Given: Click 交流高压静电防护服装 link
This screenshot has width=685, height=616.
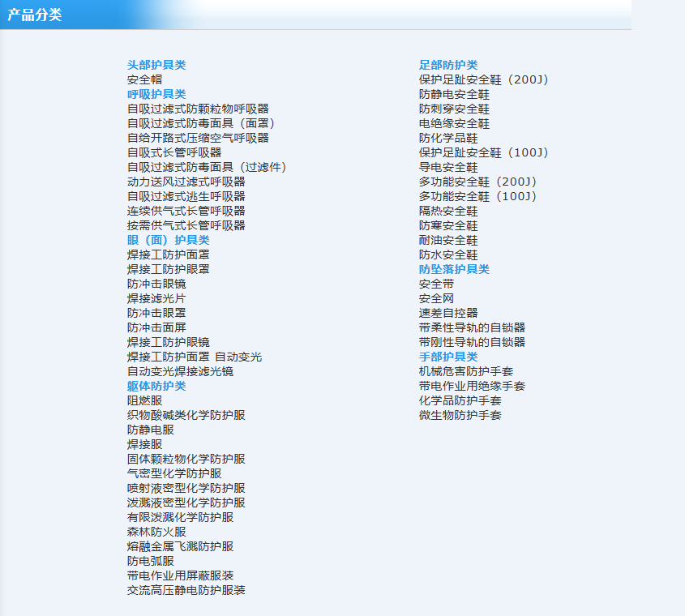Looking at the screenshot, I should coord(186,590).
